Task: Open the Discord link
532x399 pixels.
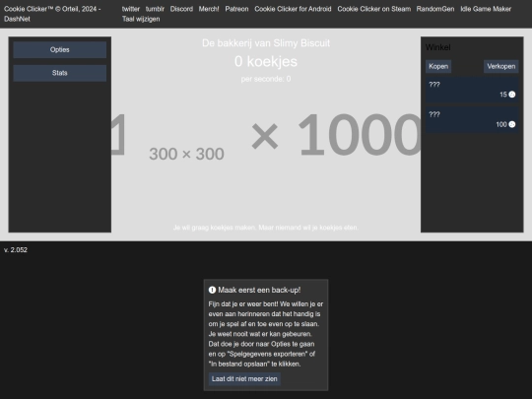Action: point(181,9)
